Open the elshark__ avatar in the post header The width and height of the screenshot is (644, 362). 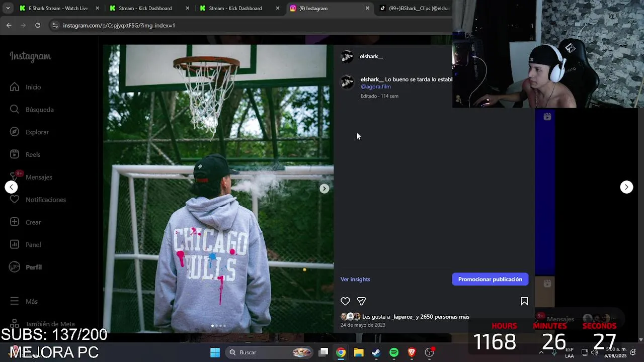pyautogui.click(x=347, y=56)
